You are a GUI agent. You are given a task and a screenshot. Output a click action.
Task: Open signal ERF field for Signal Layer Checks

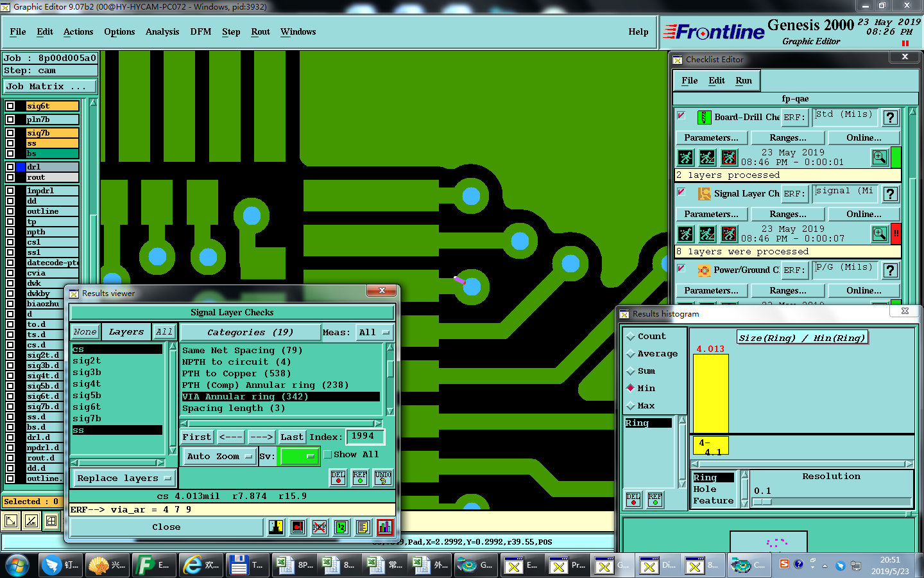pyautogui.click(x=844, y=193)
